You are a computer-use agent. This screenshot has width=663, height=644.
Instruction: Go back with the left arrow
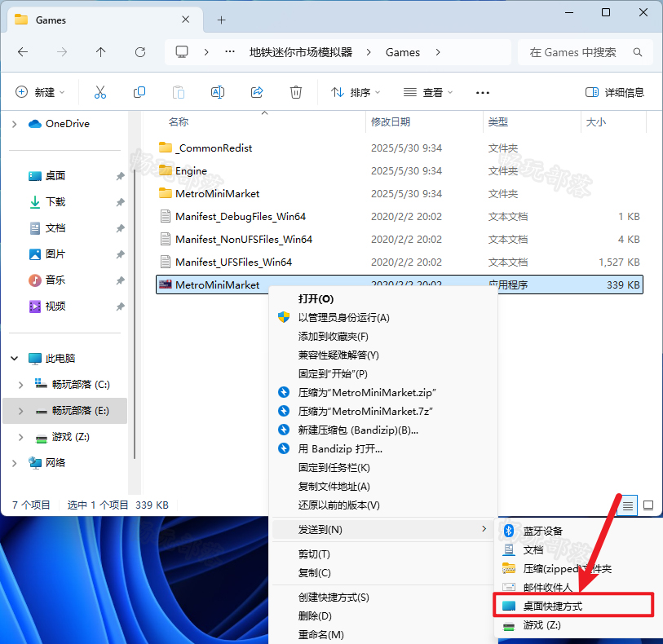(x=23, y=52)
